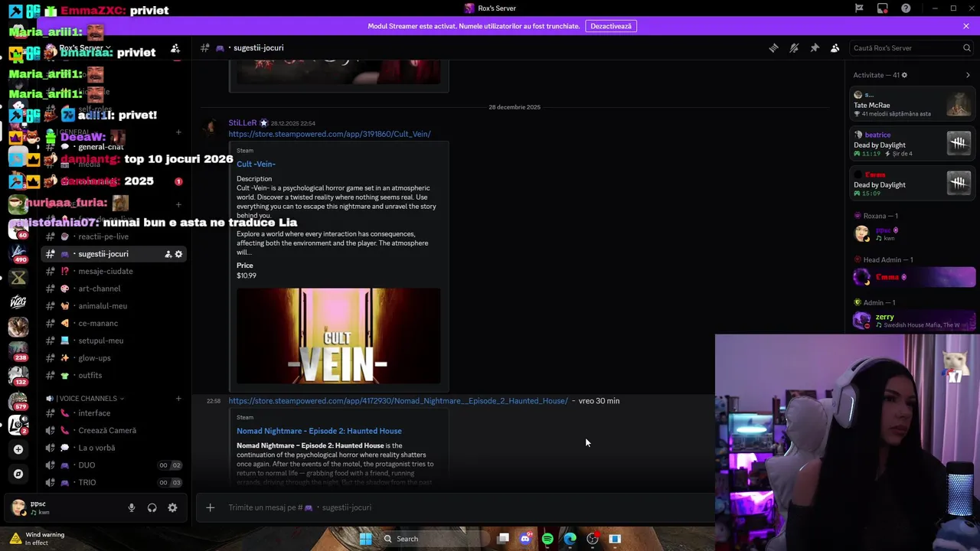Screen dimensions: 980x551
Task: Open Discover servers compass icon
Action: 18,474
